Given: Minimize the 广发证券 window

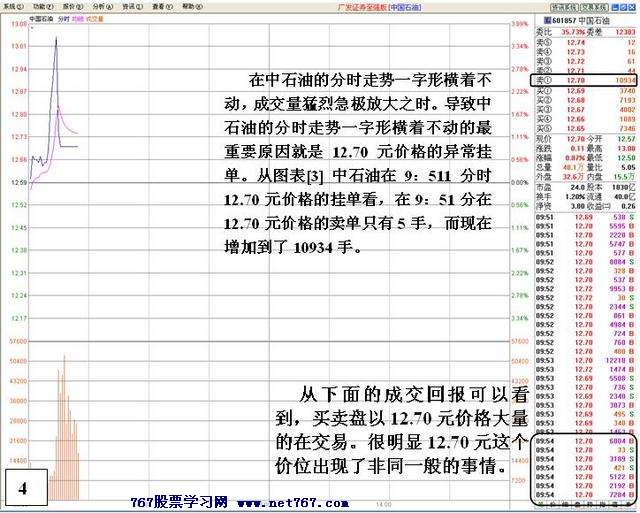Looking at the screenshot, I should pos(616,7).
